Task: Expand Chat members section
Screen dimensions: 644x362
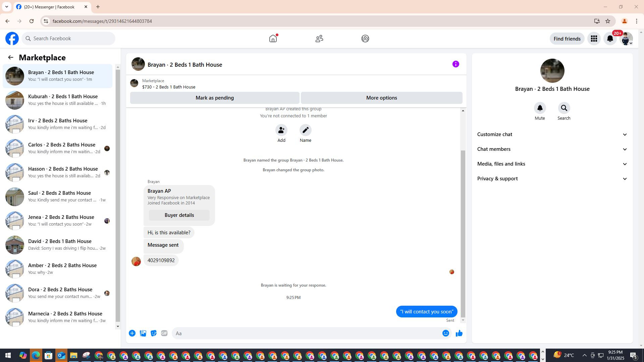Action: 552,149
